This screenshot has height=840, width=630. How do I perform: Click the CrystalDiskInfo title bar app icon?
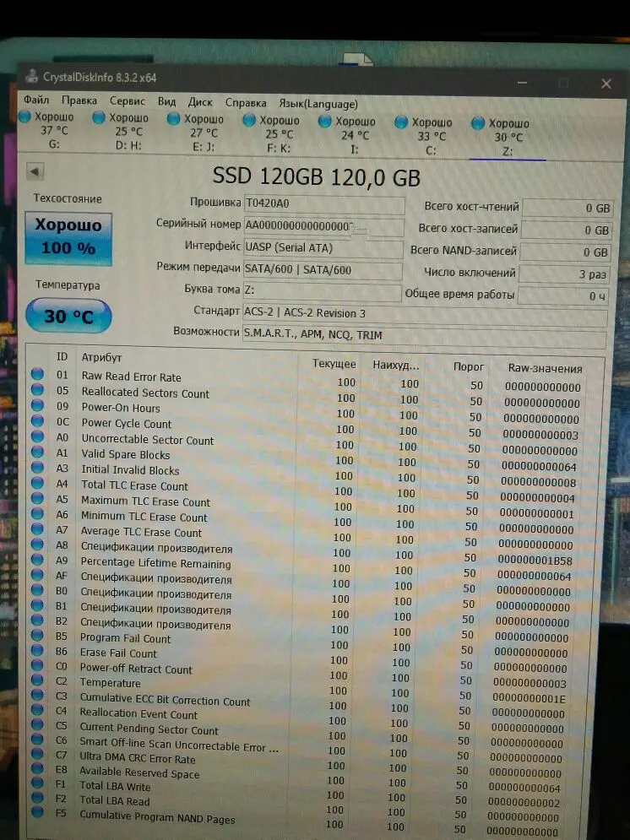click(x=32, y=75)
